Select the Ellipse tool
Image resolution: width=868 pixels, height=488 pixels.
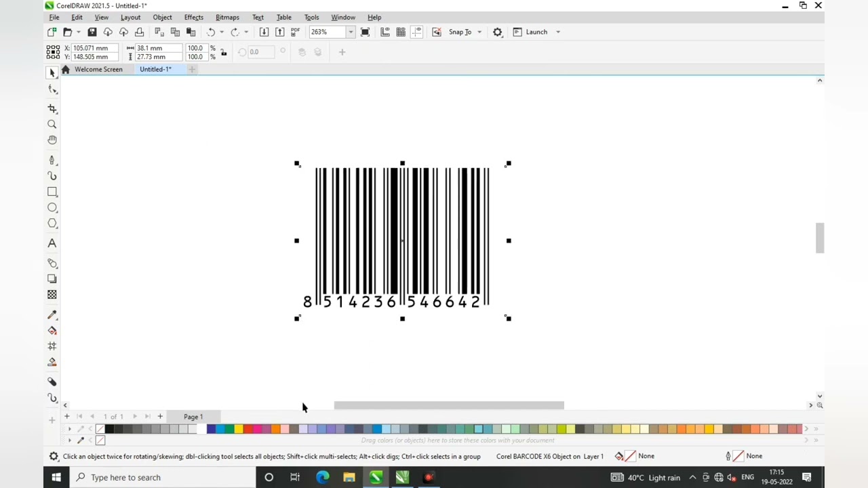pyautogui.click(x=52, y=207)
